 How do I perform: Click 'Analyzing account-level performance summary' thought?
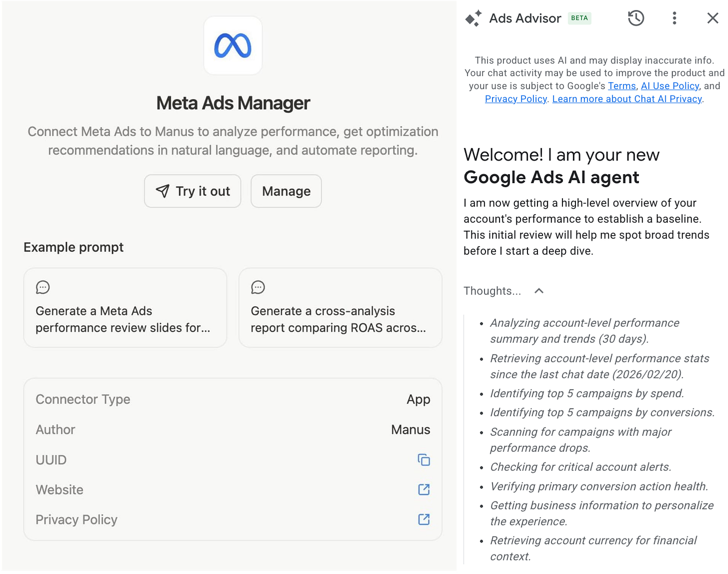584,331
